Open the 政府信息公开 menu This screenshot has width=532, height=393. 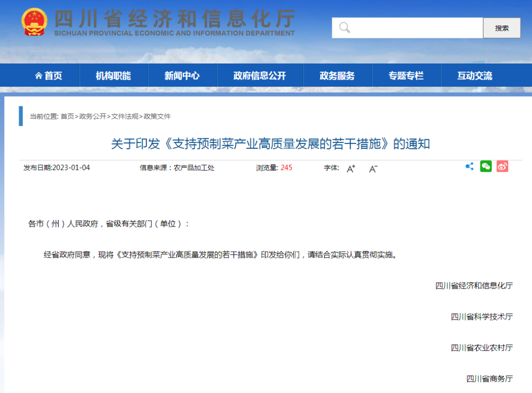260,75
